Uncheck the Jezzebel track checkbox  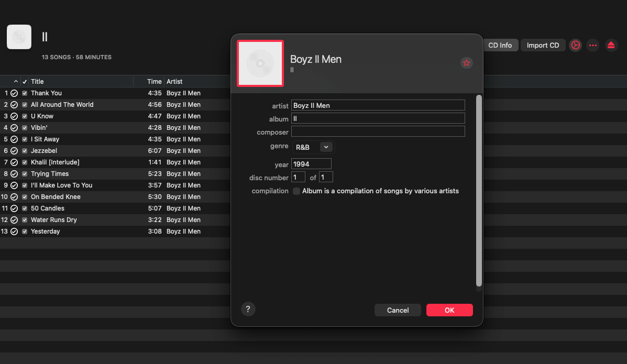[x=25, y=151]
